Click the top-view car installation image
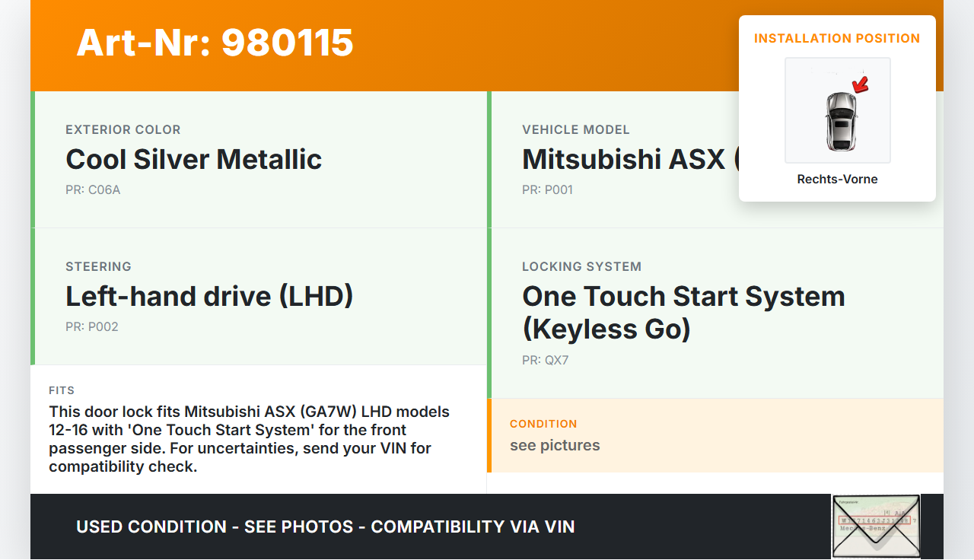The image size is (974, 560). point(838,111)
